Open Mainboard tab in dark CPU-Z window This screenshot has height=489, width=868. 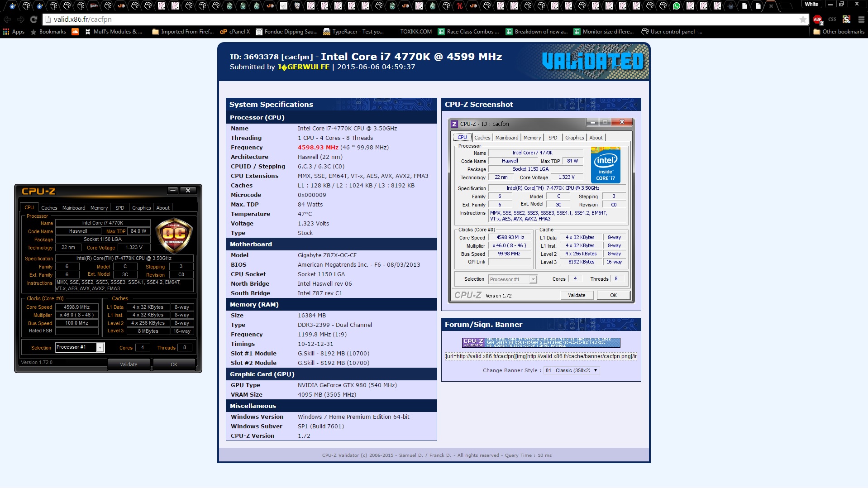74,208
